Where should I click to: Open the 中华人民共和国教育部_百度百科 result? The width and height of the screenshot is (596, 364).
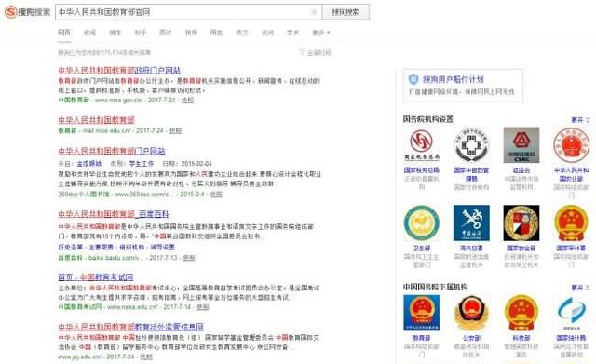(114, 214)
